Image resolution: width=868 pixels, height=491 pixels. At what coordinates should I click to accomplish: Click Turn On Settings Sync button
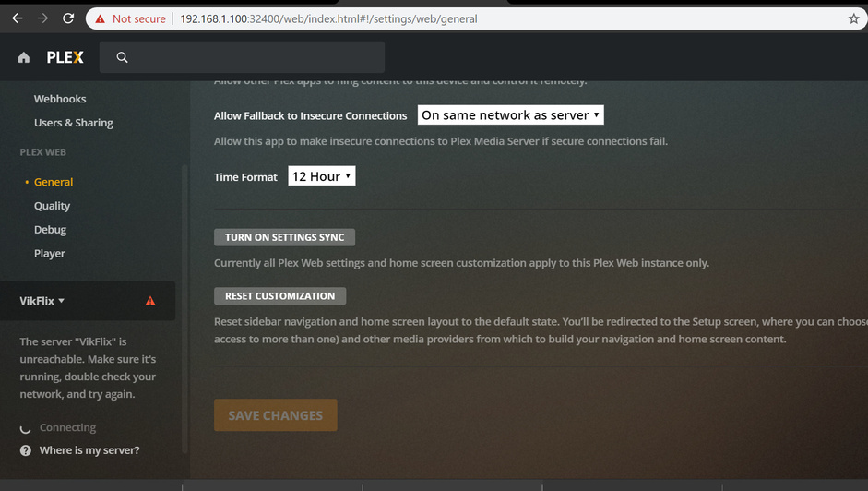point(284,237)
